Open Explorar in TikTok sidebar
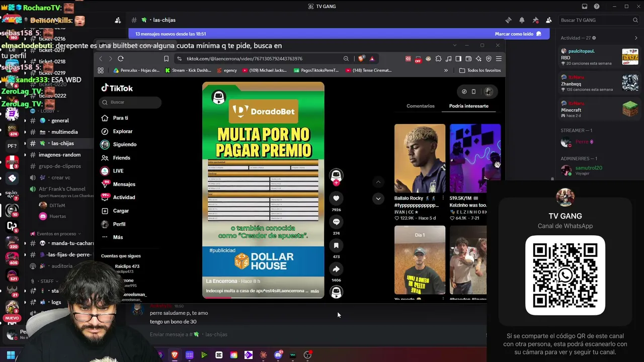 (123, 131)
